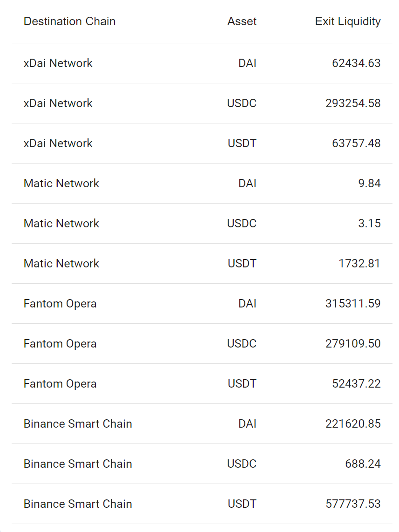Click the 315311.59 Fantom Opera value
The image size is (399, 532).
(x=353, y=303)
